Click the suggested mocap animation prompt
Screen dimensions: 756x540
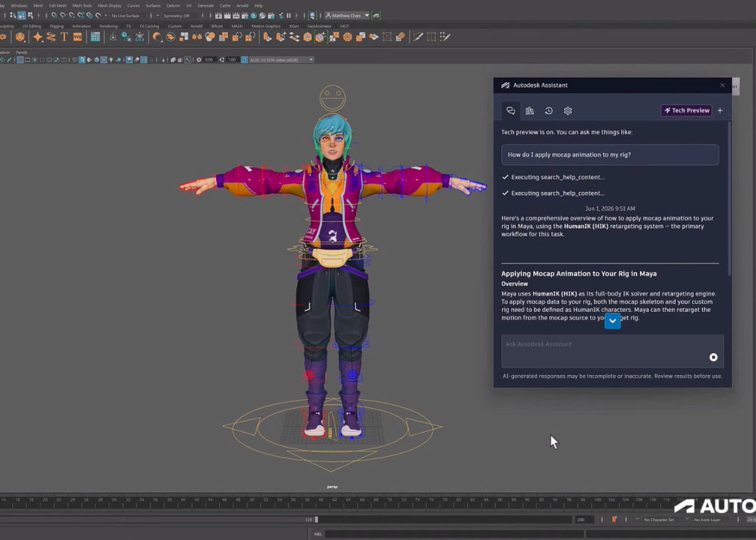pyautogui.click(x=610, y=154)
